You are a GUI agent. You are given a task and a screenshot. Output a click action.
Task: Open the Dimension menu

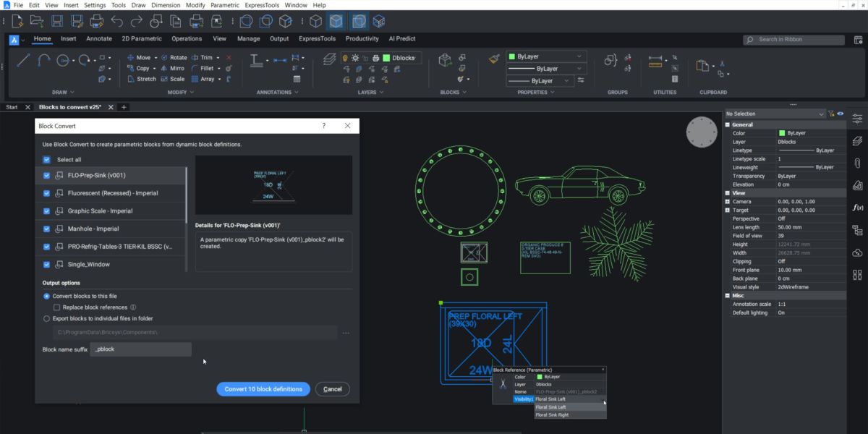tap(167, 5)
